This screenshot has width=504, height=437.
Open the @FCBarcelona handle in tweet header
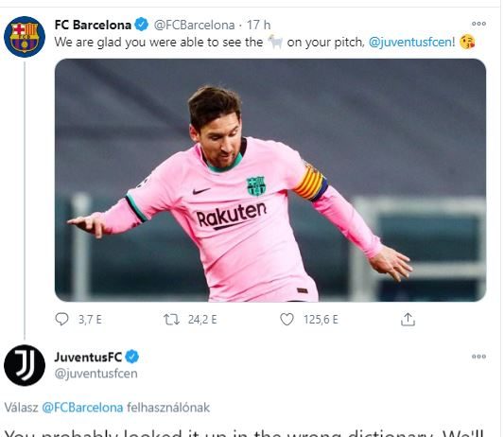194,25
